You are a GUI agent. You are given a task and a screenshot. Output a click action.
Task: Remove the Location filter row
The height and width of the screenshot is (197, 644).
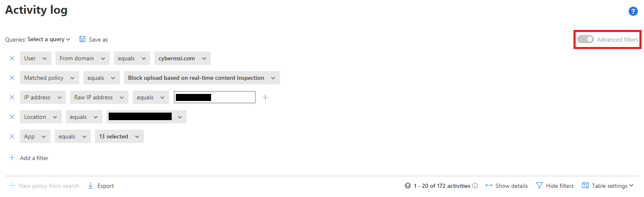coord(12,117)
